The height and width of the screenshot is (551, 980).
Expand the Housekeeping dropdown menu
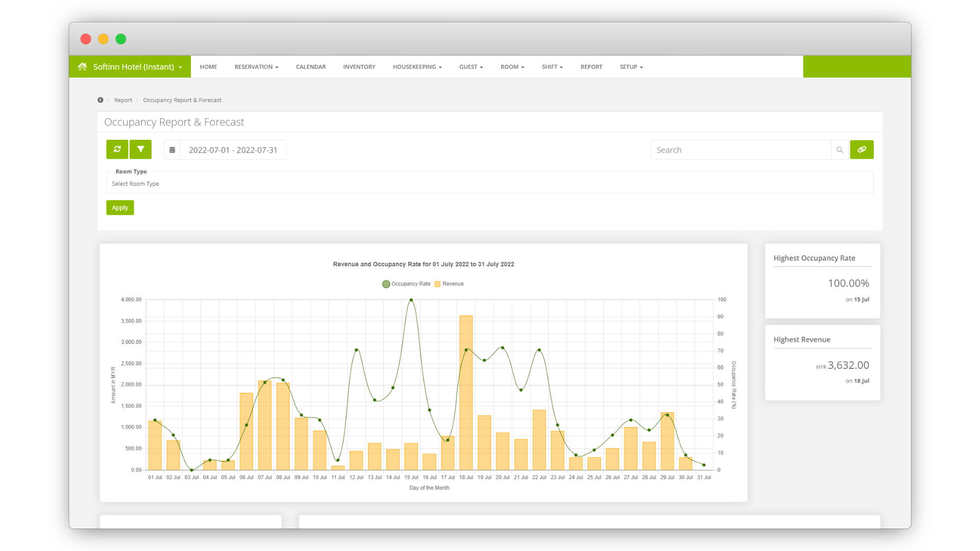(417, 67)
